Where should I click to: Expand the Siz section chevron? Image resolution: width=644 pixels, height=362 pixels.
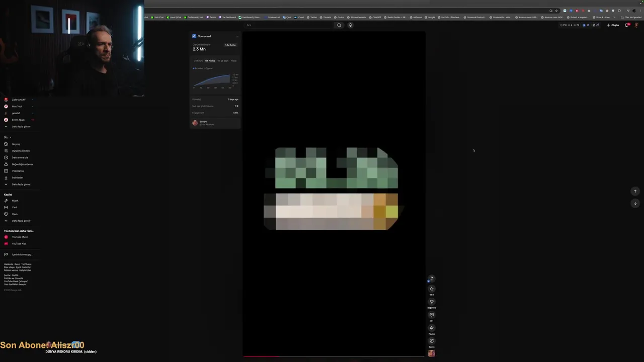[10, 137]
